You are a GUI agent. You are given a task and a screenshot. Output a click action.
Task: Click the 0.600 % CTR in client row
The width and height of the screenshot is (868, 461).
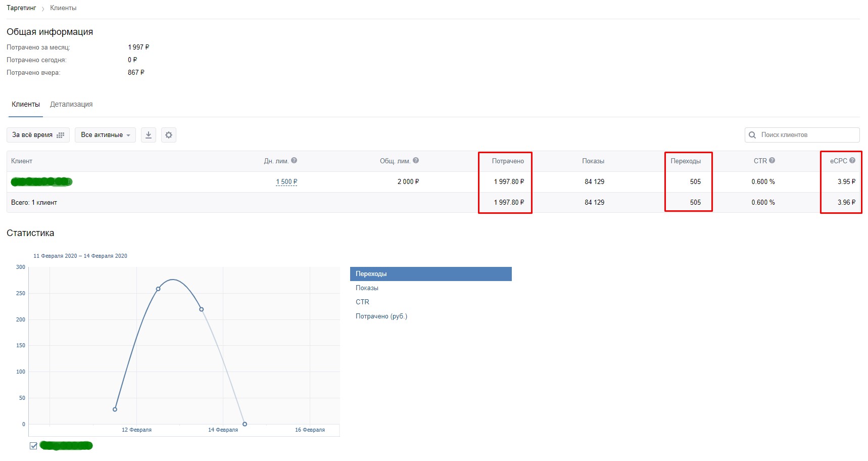(x=763, y=182)
